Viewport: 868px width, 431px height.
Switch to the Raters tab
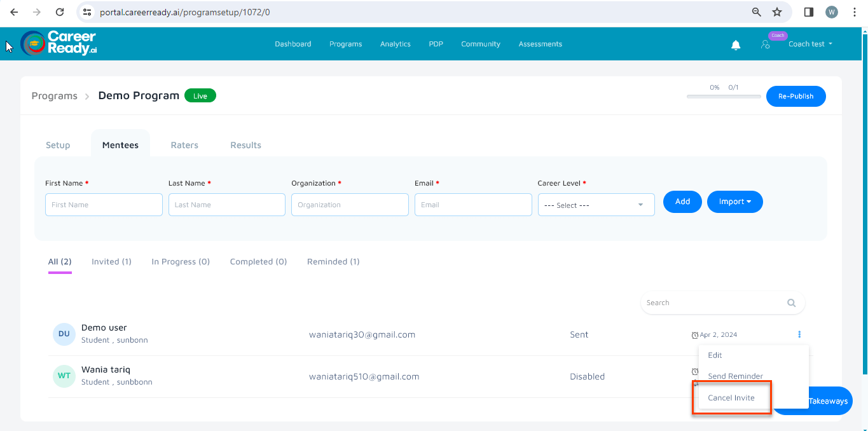184,145
